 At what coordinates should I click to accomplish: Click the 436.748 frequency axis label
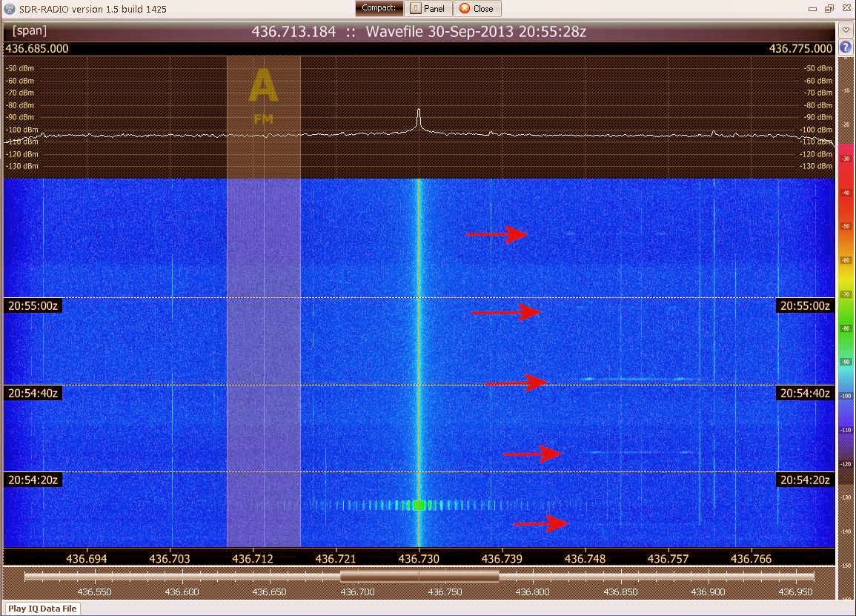[585, 559]
